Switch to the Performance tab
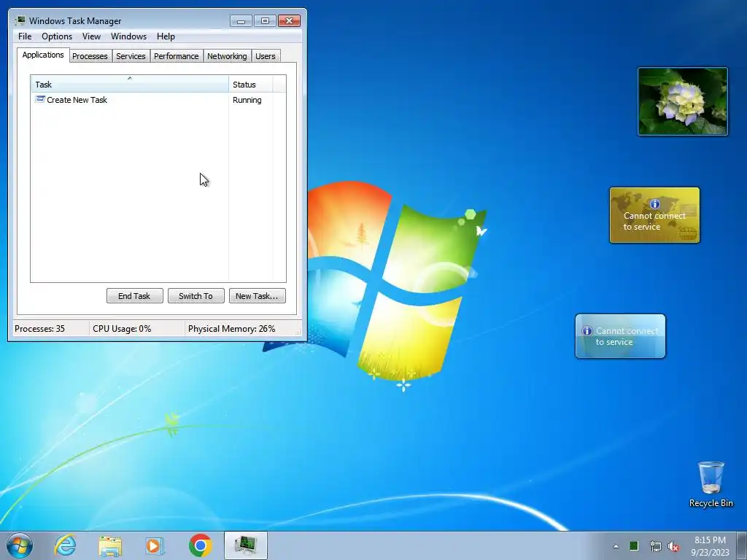Screen dimensions: 747x560 point(177,56)
